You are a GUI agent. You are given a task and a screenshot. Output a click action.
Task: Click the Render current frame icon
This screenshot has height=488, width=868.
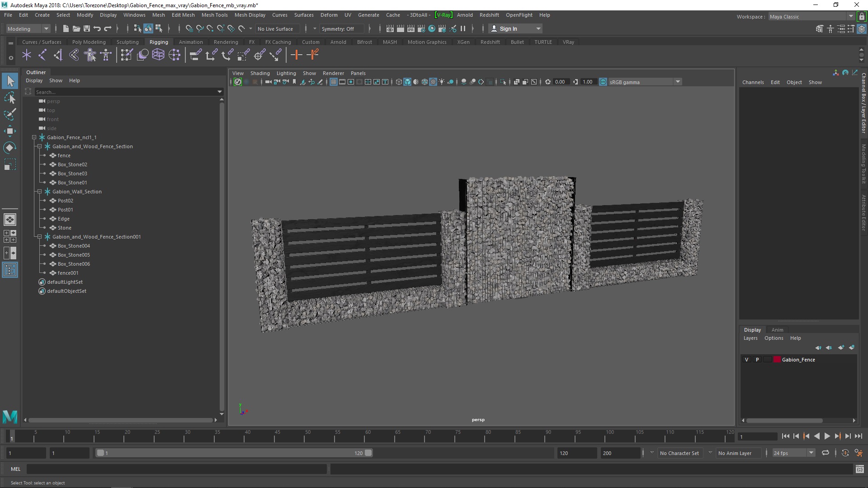401,29
